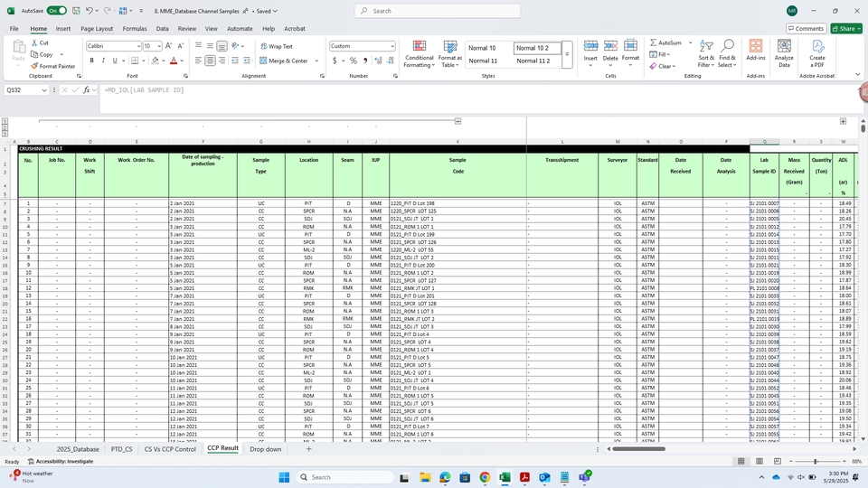
Task: Click the Share button
Action: [x=847, y=29]
